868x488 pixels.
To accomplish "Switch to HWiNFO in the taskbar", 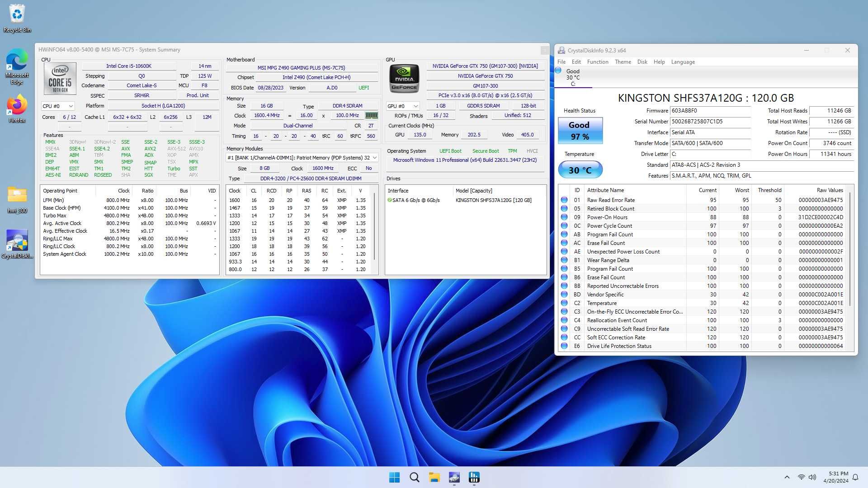I will point(474,477).
